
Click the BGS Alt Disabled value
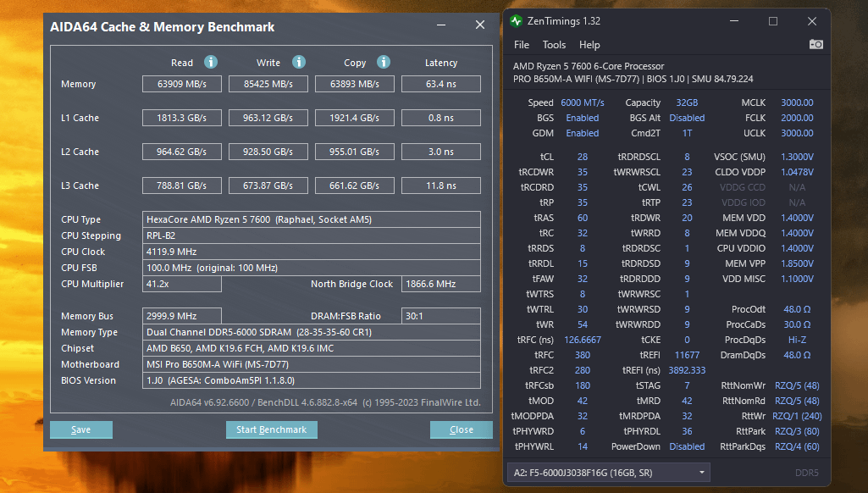tap(687, 118)
